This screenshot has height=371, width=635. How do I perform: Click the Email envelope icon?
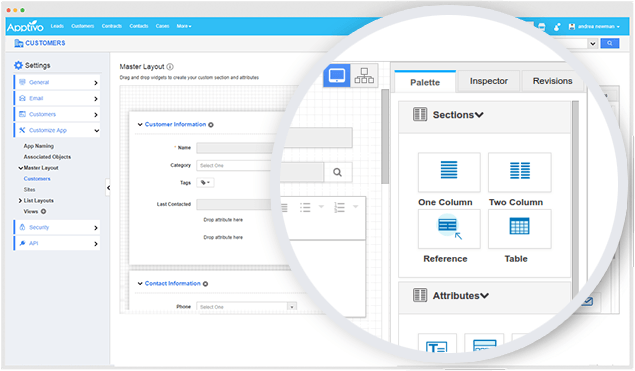point(22,98)
